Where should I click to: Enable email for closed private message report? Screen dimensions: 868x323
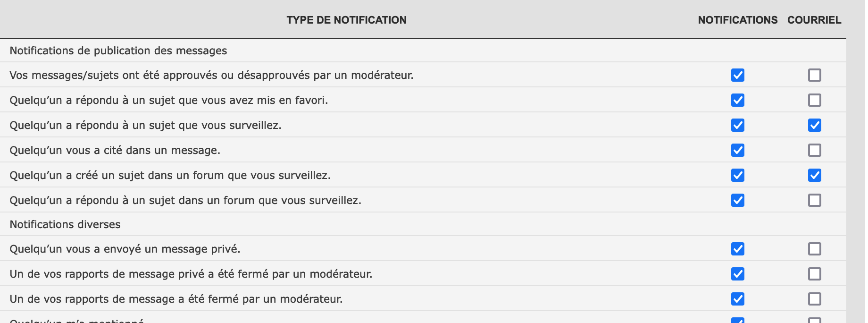815,274
